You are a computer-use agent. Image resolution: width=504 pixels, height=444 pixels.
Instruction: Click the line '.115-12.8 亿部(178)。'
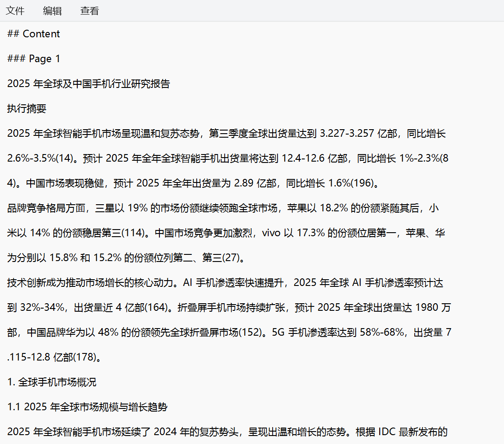(x=54, y=357)
